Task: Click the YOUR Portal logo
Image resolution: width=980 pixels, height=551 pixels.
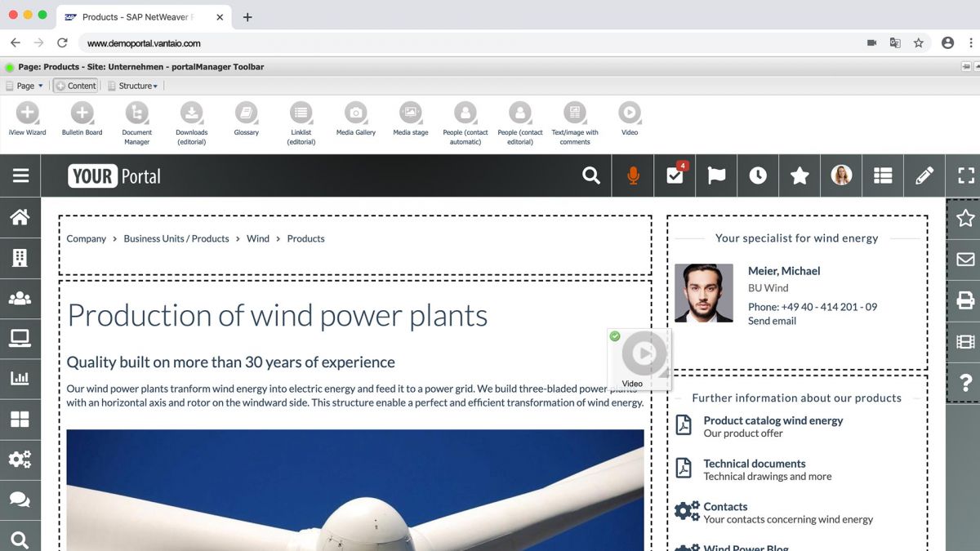Action: (114, 176)
